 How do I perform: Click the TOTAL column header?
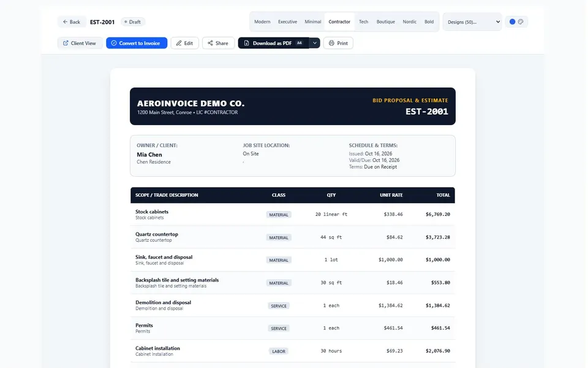pyautogui.click(x=443, y=195)
